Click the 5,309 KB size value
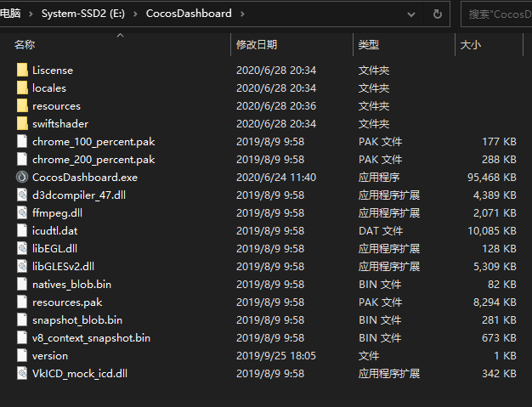Viewport: 532px width, 407px height. pyautogui.click(x=495, y=267)
